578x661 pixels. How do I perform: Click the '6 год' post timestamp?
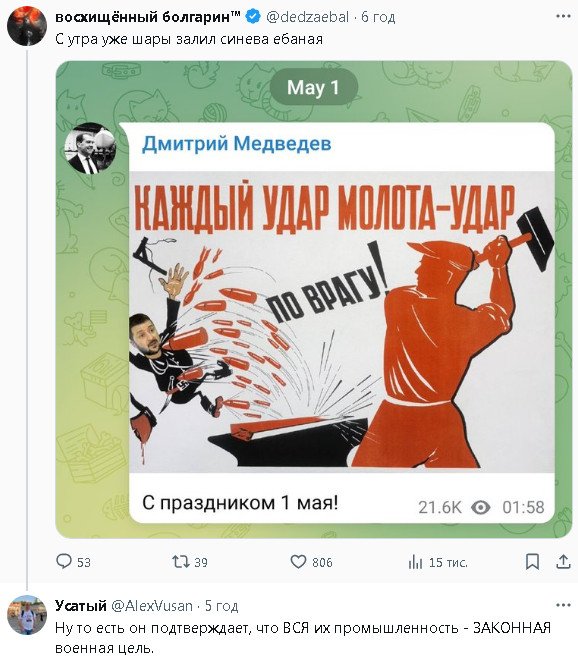click(378, 17)
